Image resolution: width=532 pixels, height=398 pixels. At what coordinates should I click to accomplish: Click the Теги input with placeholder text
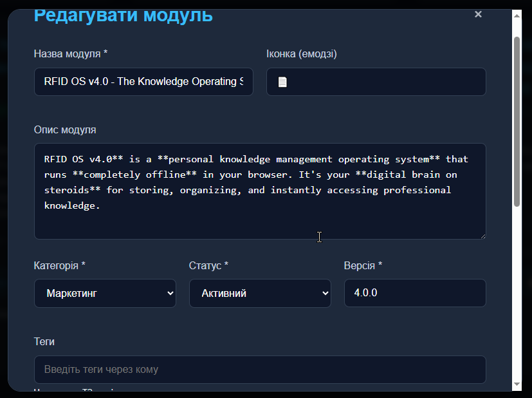tap(260, 370)
